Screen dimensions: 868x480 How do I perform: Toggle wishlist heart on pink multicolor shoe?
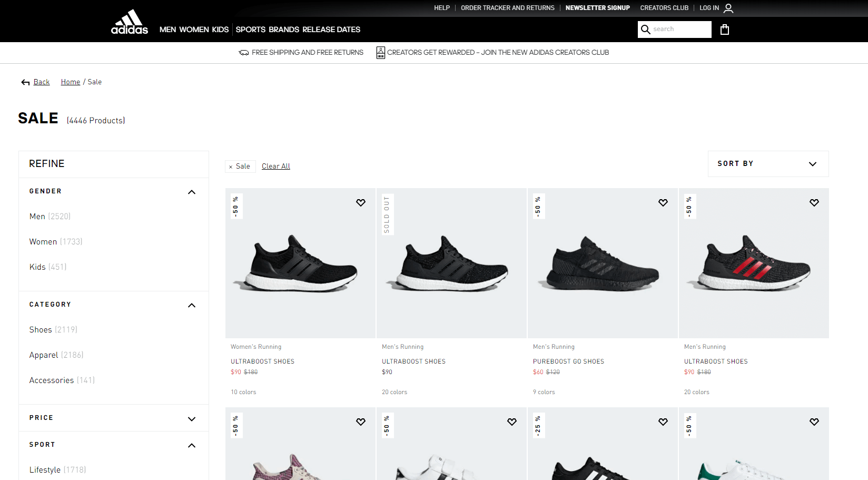click(361, 422)
